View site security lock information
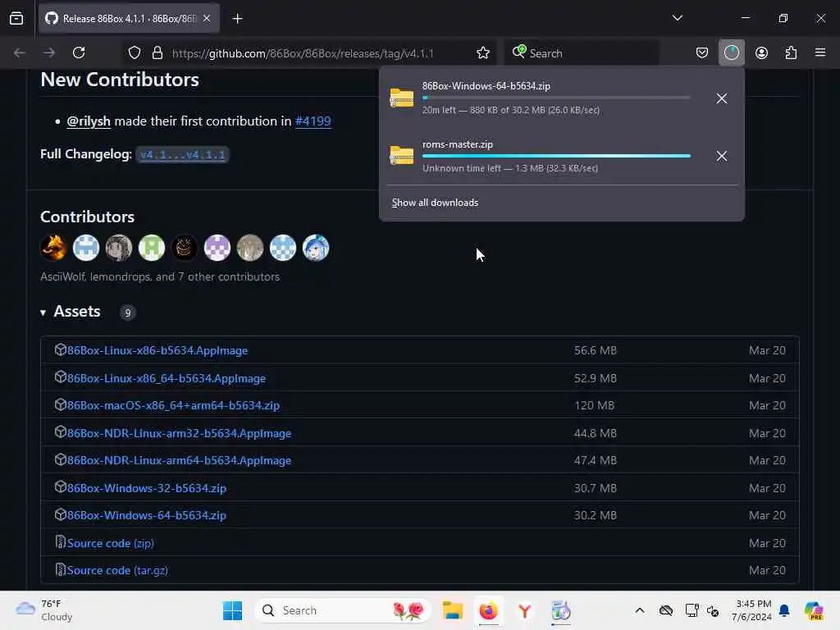 click(x=157, y=53)
